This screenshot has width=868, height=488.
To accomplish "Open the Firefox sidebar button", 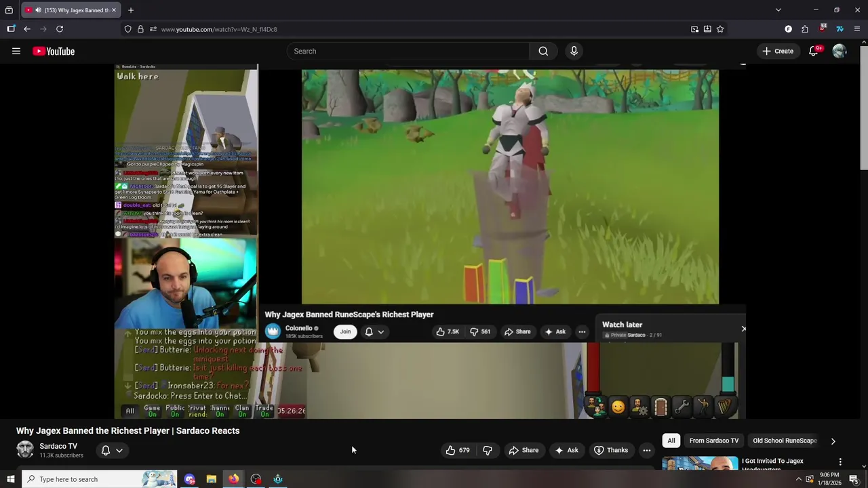I will pos(11,29).
